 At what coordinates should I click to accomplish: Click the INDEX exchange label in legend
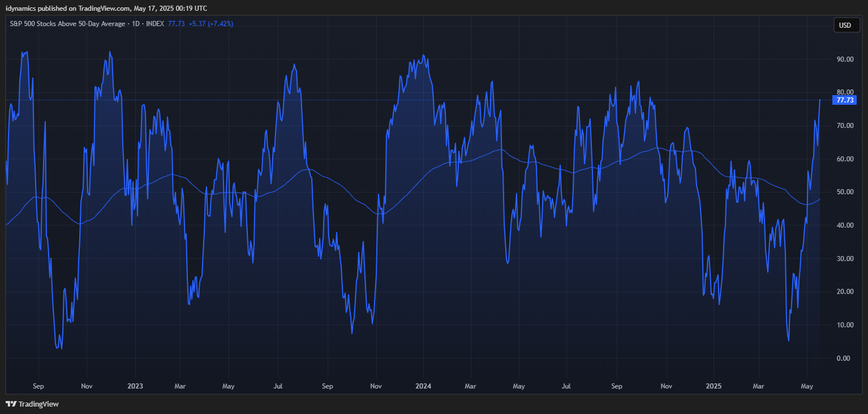click(x=155, y=24)
